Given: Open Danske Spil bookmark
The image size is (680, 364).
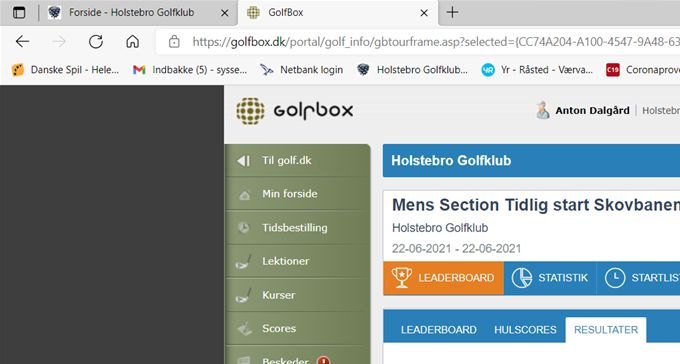Looking at the screenshot, I should [x=65, y=69].
